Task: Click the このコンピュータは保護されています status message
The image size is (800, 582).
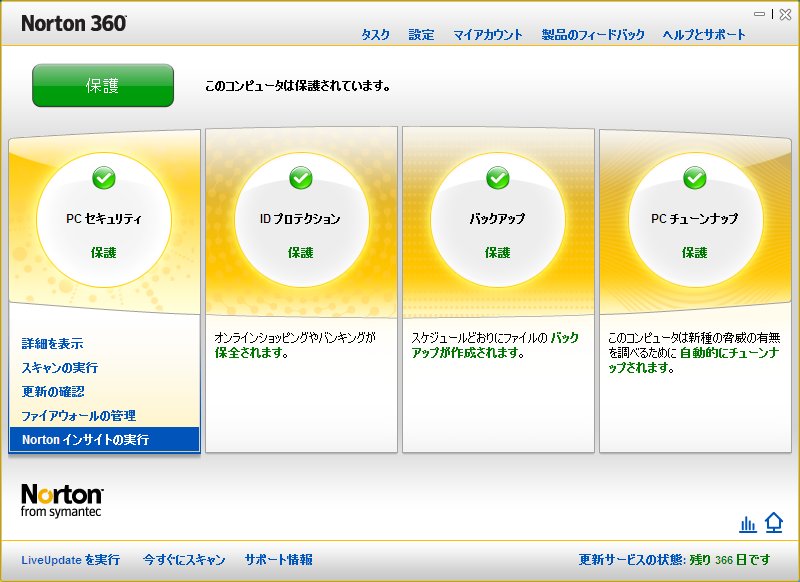Action: click(298, 86)
